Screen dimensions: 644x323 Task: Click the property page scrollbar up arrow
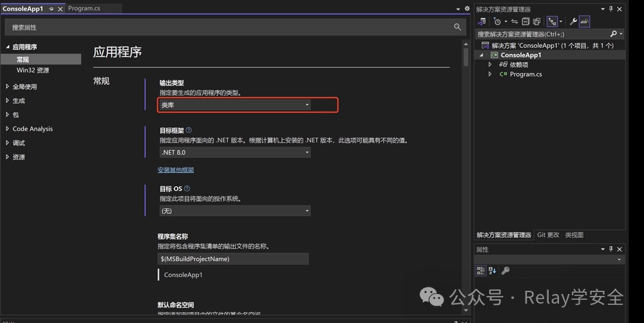tap(466, 44)
